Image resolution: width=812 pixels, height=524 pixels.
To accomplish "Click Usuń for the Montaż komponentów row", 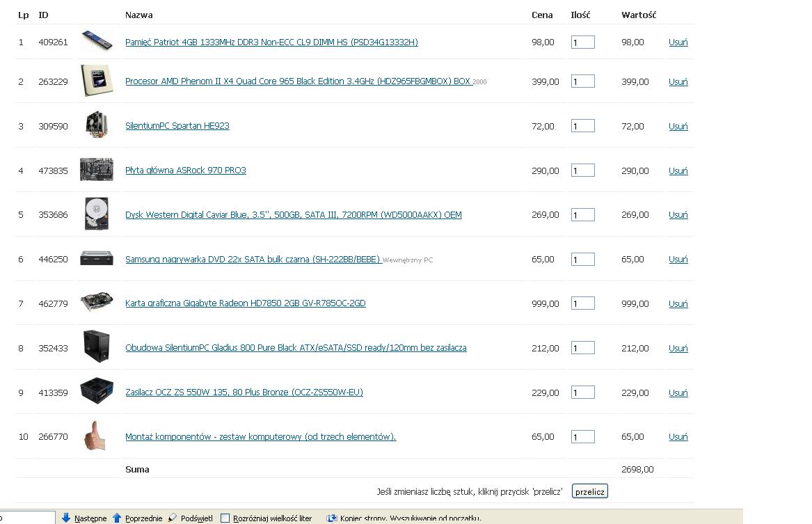I will coord(678,437).
